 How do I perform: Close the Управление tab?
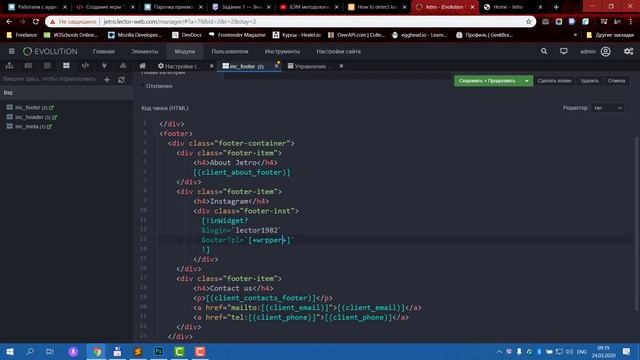[x=341, y=66]
